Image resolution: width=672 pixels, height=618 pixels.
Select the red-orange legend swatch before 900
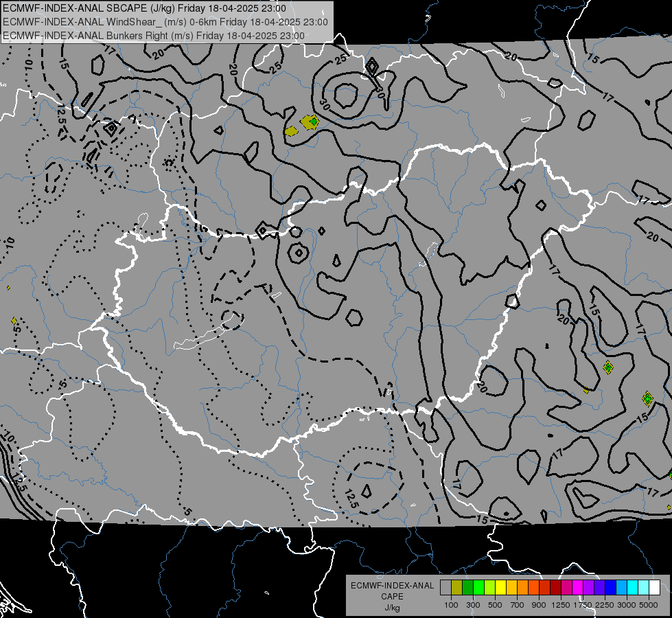(533, 587)
